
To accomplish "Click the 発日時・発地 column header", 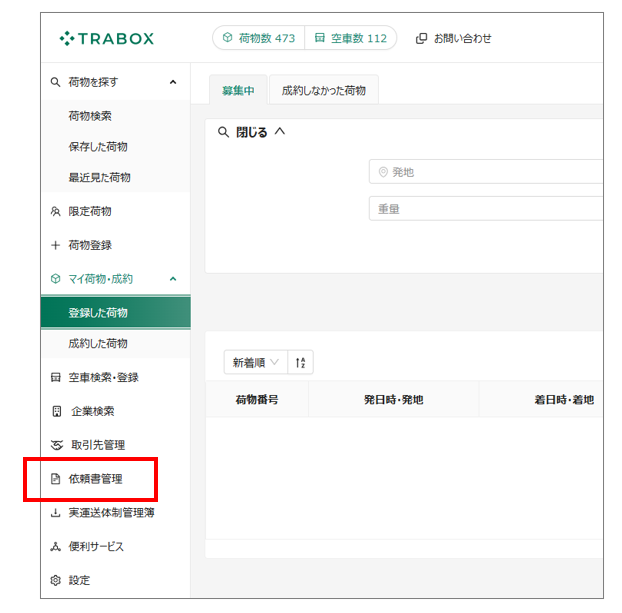I will pos(394,399).
